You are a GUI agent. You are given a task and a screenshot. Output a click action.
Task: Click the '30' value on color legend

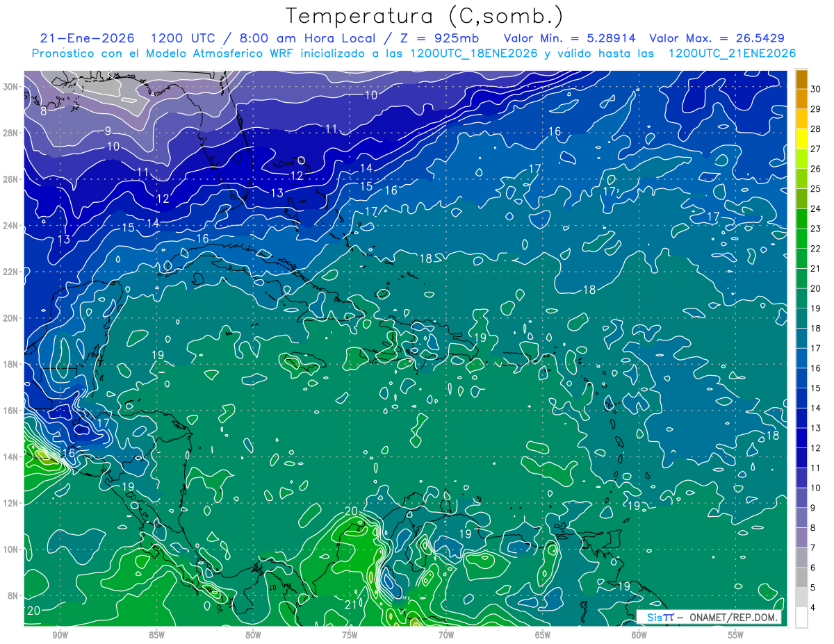point(816,89)
